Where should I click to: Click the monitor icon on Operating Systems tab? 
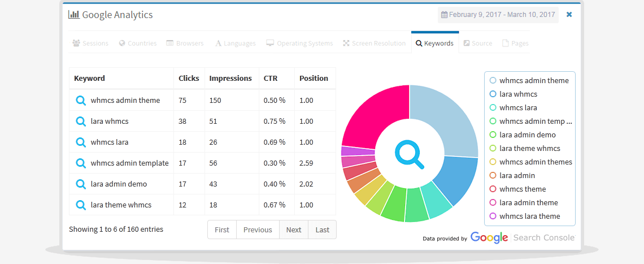pos(270,43)
